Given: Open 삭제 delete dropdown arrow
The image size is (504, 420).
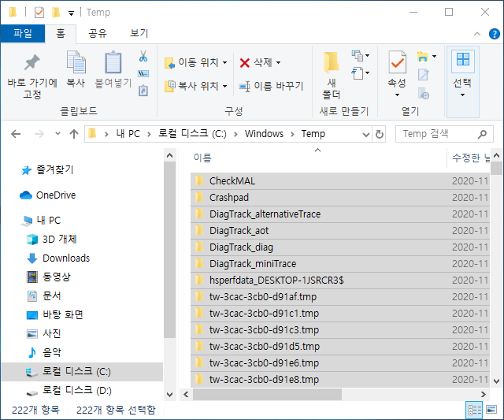Looking at the screenshot, I should (278, 62).
